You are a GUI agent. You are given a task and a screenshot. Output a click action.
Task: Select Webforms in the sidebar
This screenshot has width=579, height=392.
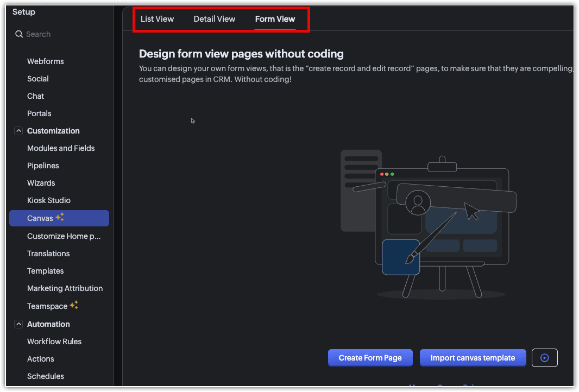pyautogui.click(x=46, y=61)
